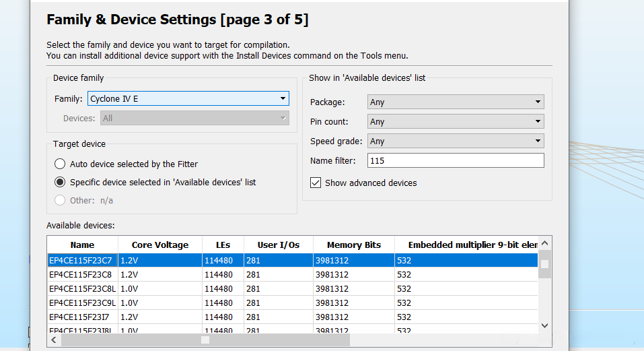644x351 pixels.
Task: Expand the Package filter dropdown
Action: pos(456,102)
